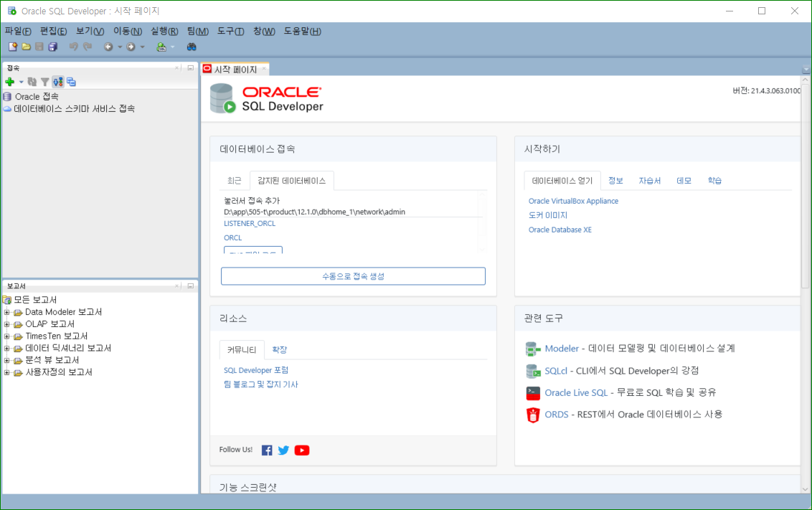Minimize the 접속 panel
The image size is (812, 510).
tap(191, 68)
